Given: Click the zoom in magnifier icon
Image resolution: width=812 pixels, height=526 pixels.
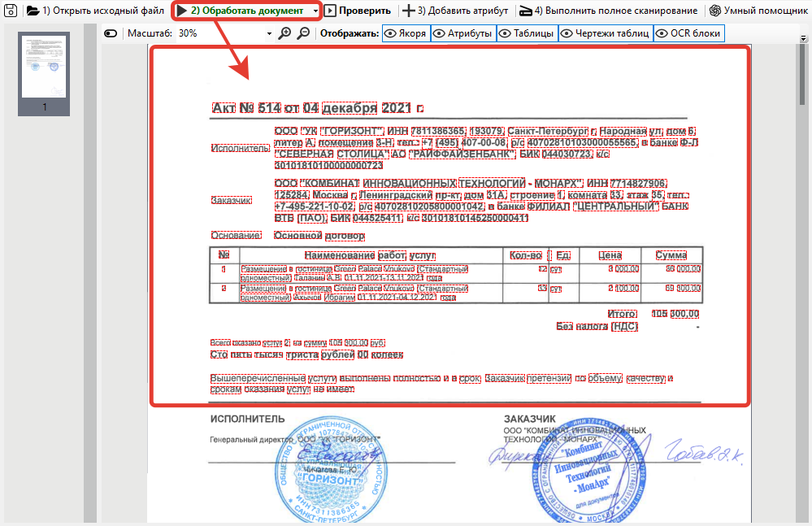Looking at the screenshot, I should pos(284,33).
